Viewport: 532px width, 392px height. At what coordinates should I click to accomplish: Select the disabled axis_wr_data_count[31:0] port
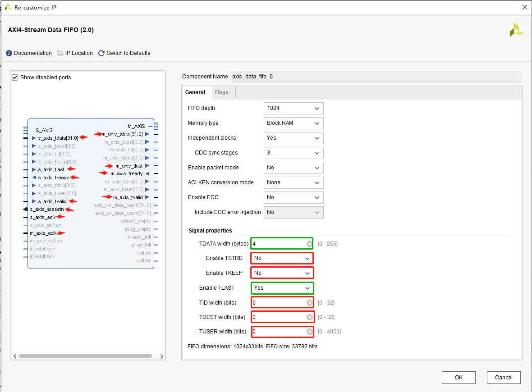[x=122, y=205]
